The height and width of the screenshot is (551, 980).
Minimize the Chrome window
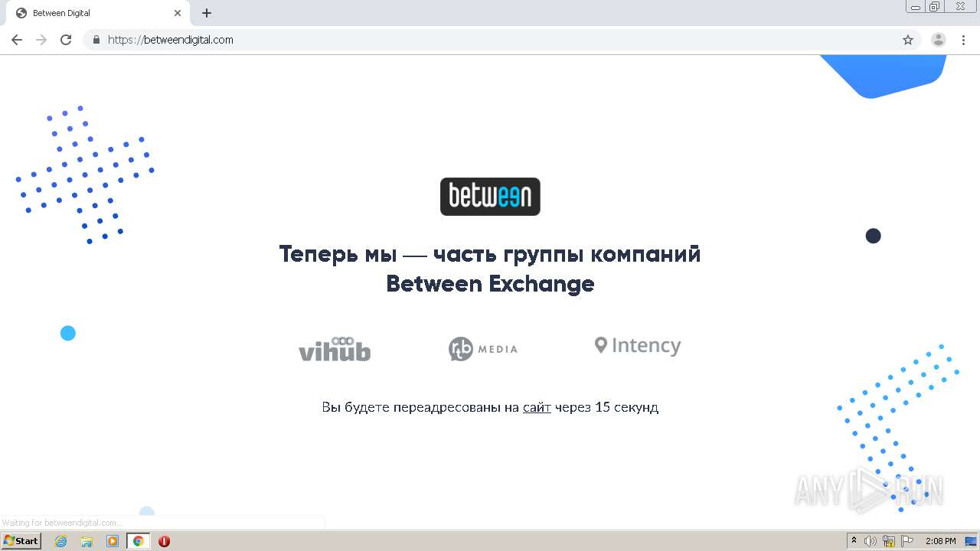click(916, 7)
